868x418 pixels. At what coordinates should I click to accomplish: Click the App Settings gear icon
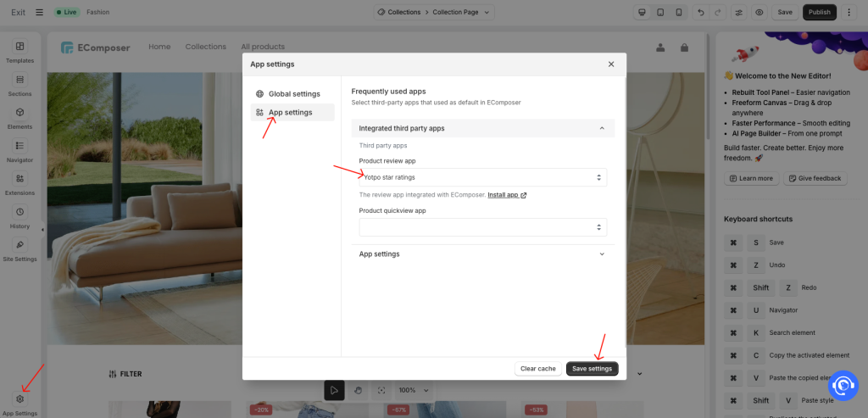coord(20,398)
